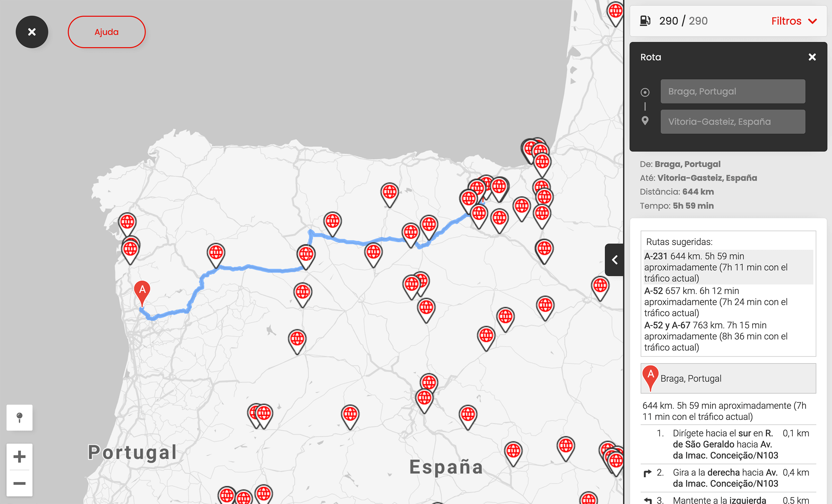
Task: Open the Braga, Portugal waypoint header in directions
Action: [x=728, y=378]
